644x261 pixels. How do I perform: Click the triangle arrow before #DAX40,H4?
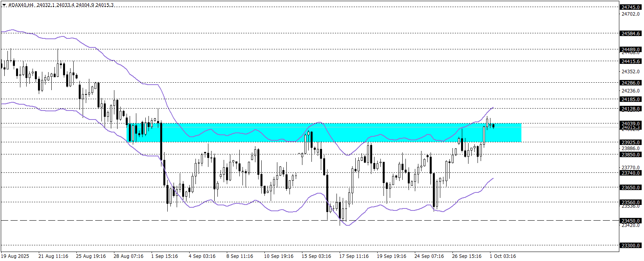tap(4, 5)
